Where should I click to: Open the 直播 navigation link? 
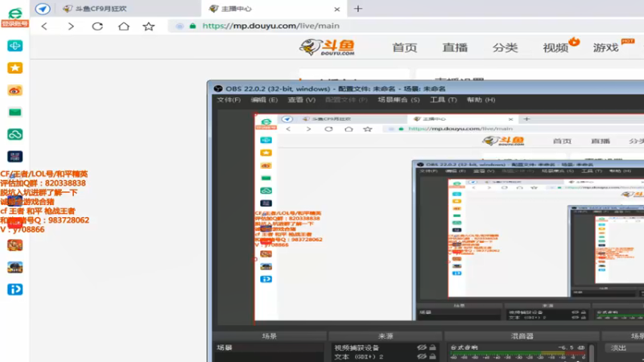click(x=455, y=47)
